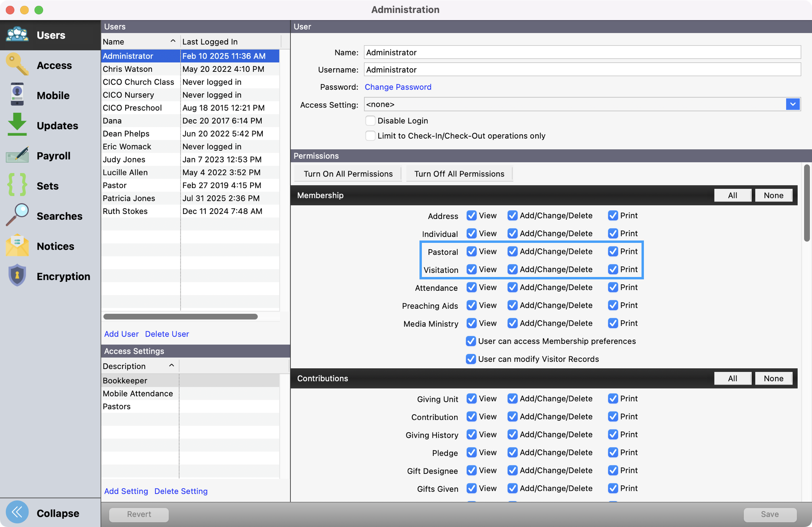
Task: Select the Payroll check icon
Action: [x=16, y=155]
